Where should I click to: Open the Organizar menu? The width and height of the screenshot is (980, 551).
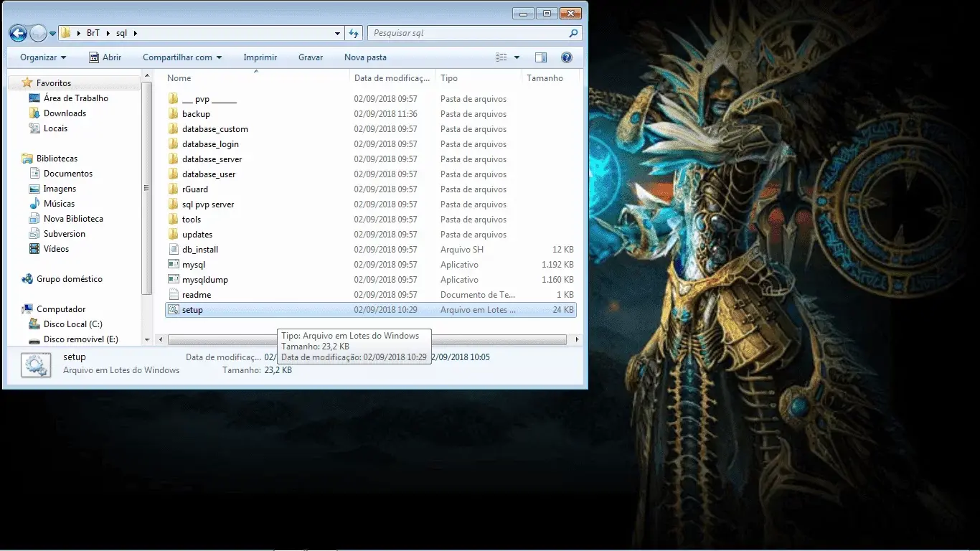(x=43, y=57)
